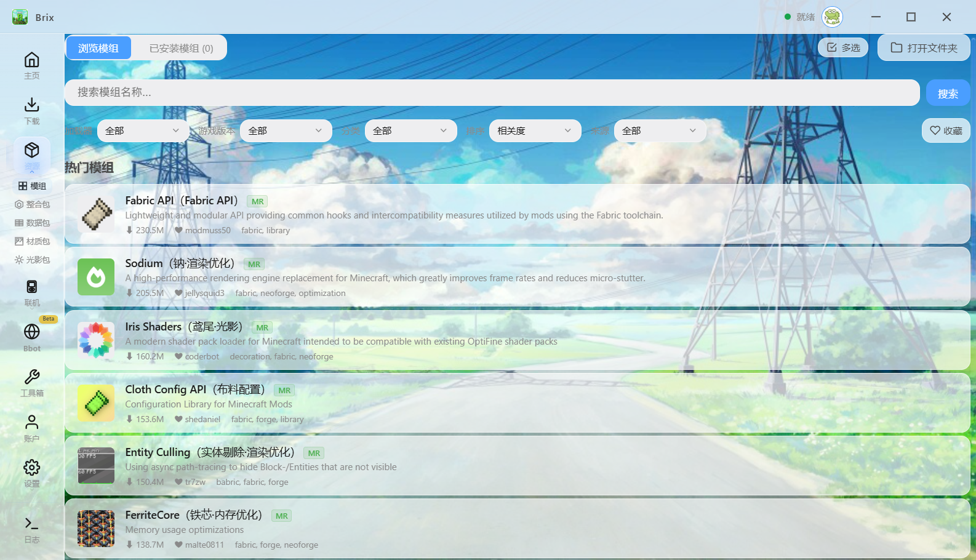Open the 工具箱 toolbox
This screenshot has width=976, height=560.
coord(32,383)
